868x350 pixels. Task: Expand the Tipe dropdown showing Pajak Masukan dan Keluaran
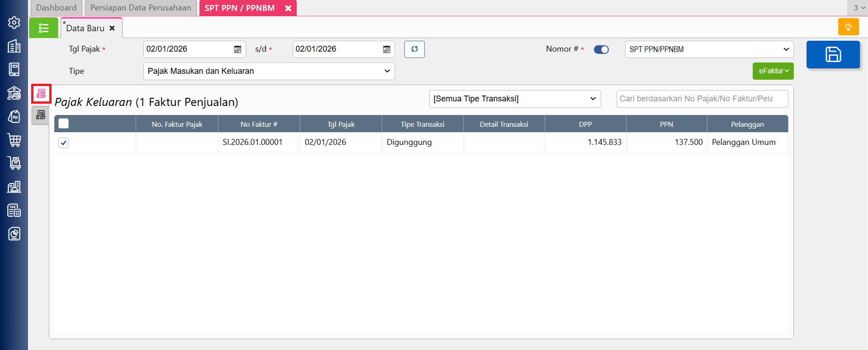click(269, 71)
